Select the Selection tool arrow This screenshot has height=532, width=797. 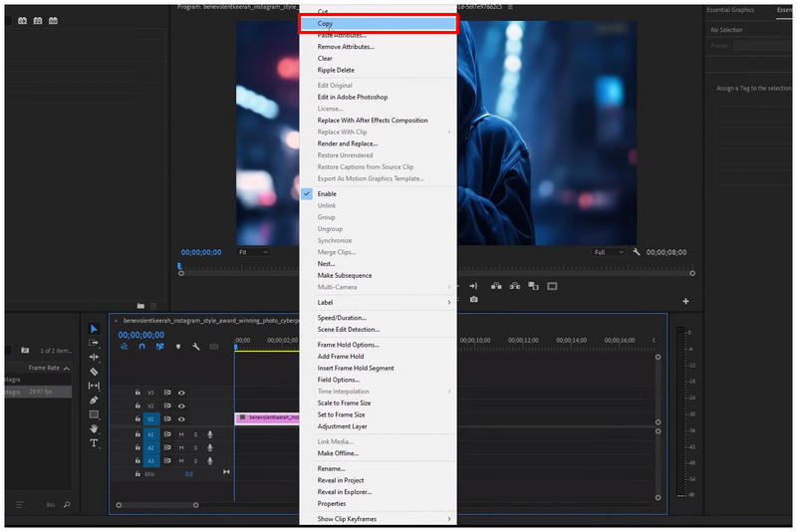tap(94, 329)
